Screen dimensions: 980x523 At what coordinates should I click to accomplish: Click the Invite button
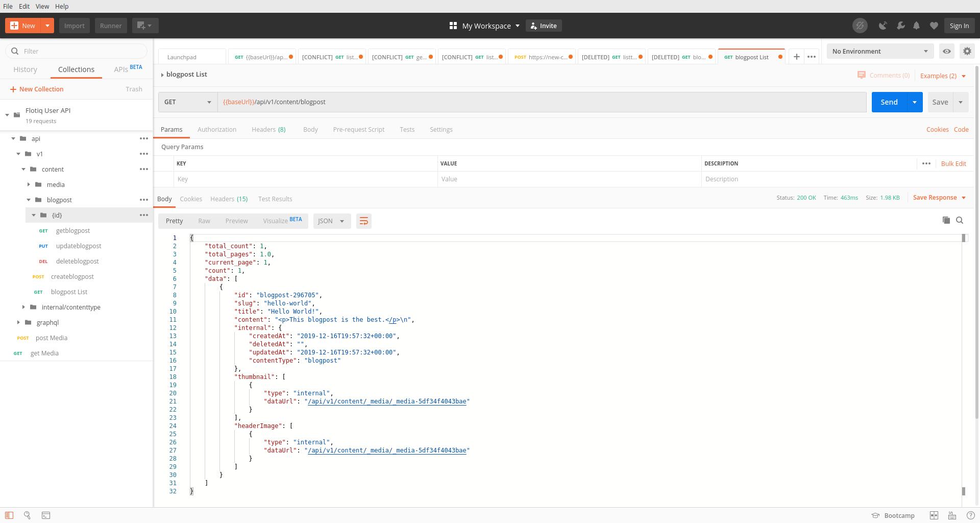point(544,26)
